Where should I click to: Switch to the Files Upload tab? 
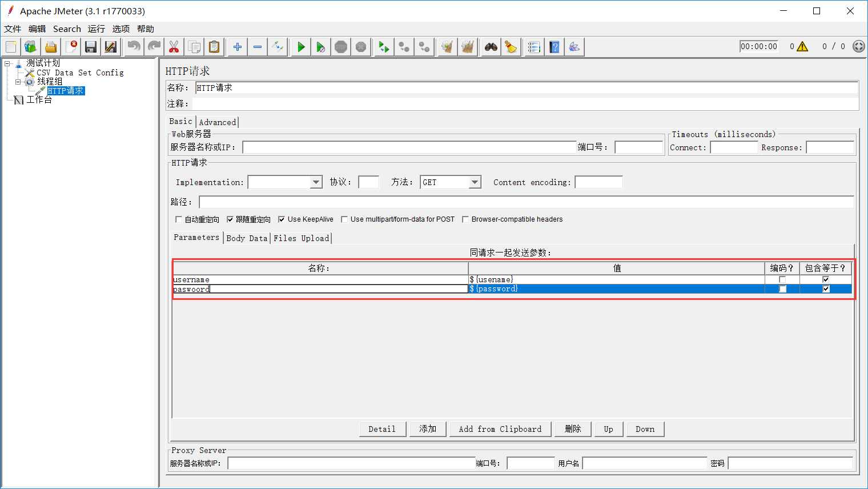pos(302,238)
